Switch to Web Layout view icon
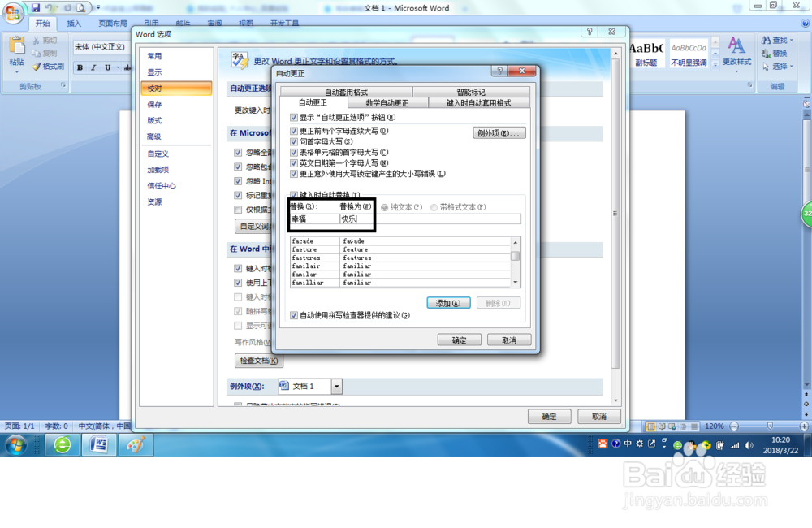The image size is (812, 528). pos(672,426)
